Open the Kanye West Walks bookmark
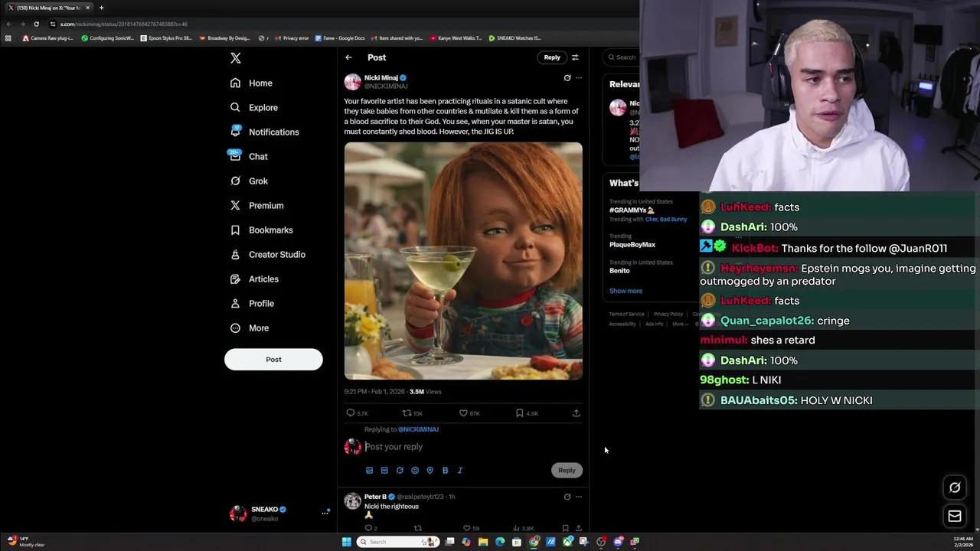Screen dimensions: 980x551 [456, 38]
